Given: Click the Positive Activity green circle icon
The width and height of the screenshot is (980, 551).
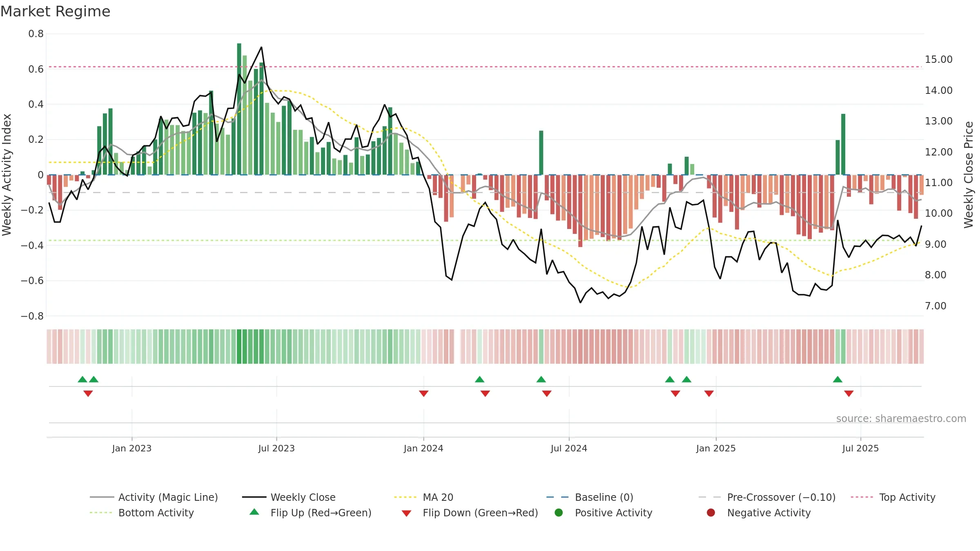Looking at the screenshot, I should 559,513.
